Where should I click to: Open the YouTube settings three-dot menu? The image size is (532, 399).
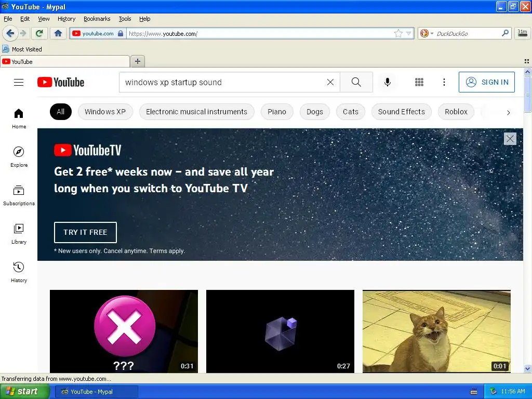pyautogui.click(x=444, y=82)
